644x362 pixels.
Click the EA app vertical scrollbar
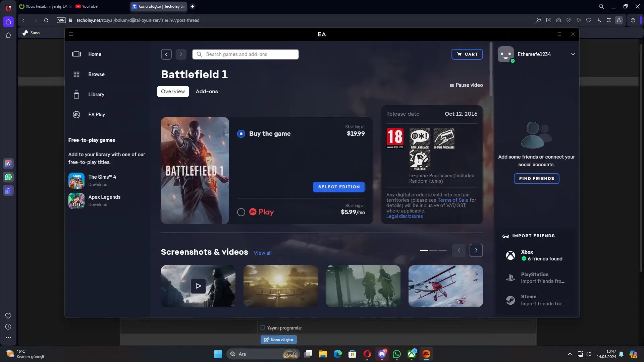491,69
